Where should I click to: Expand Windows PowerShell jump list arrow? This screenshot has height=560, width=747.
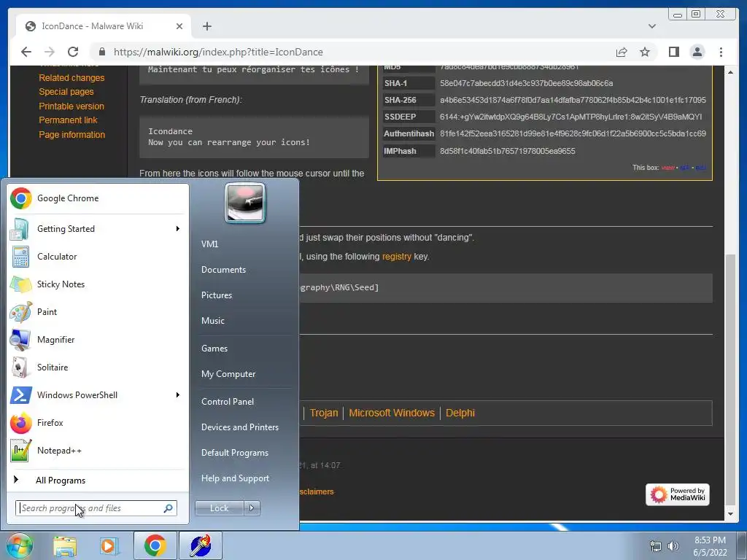pos(178,394)
